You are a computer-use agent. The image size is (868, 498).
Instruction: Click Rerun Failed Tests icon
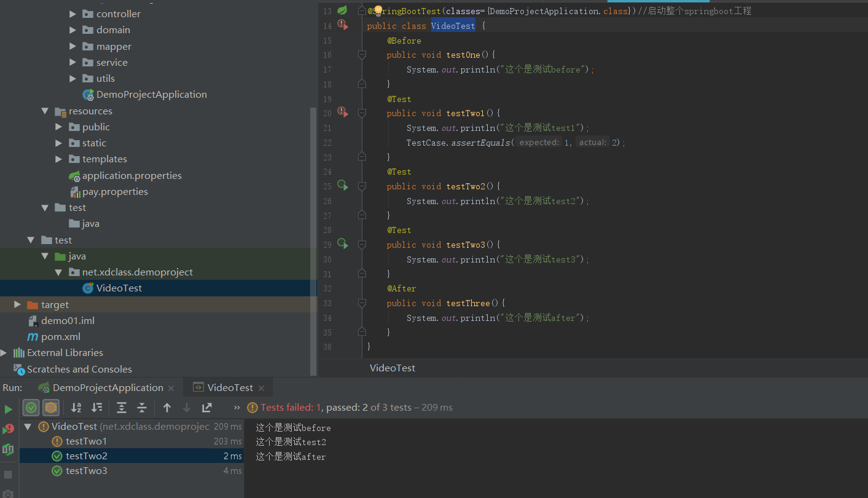(x=8, y=429)
